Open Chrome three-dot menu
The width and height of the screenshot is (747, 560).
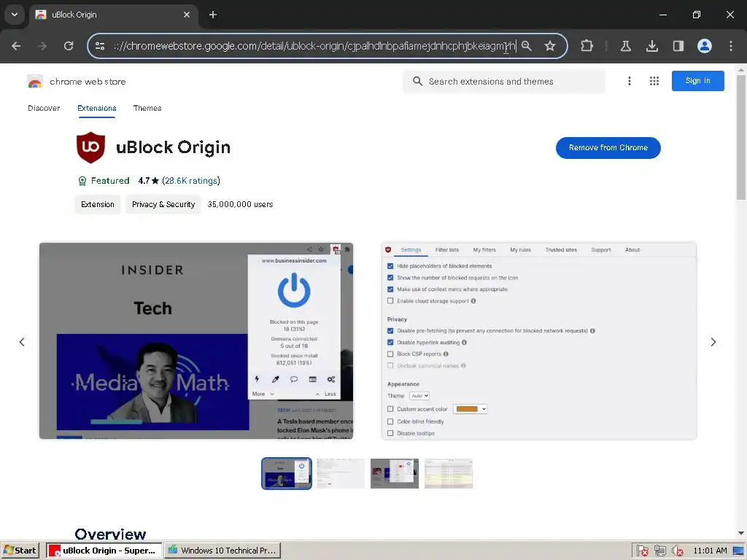731,46
